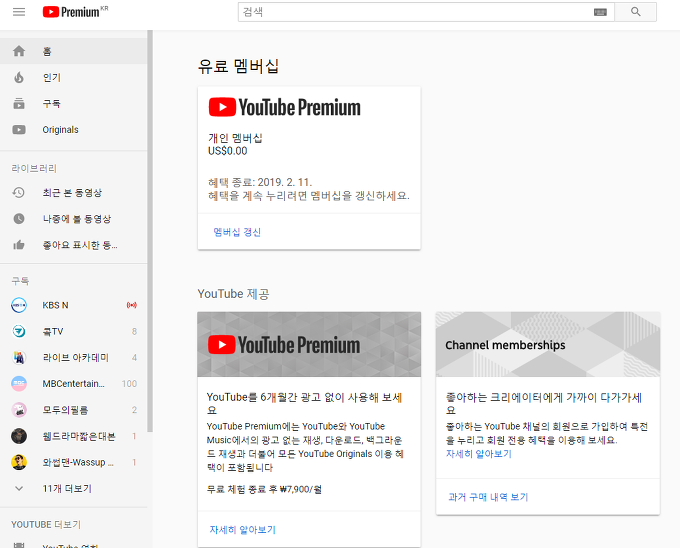Open the 모두의필름 channel avatar
This screenshot has height=548, width=680.
[x=19, y=410]
